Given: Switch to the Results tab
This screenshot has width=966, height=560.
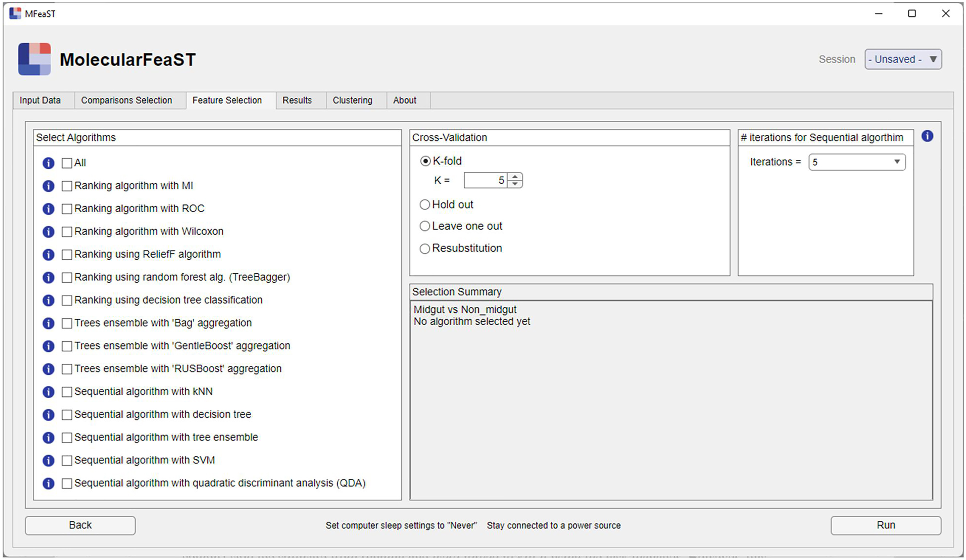Looking at the screenshot, I should (x=297, y=100).
